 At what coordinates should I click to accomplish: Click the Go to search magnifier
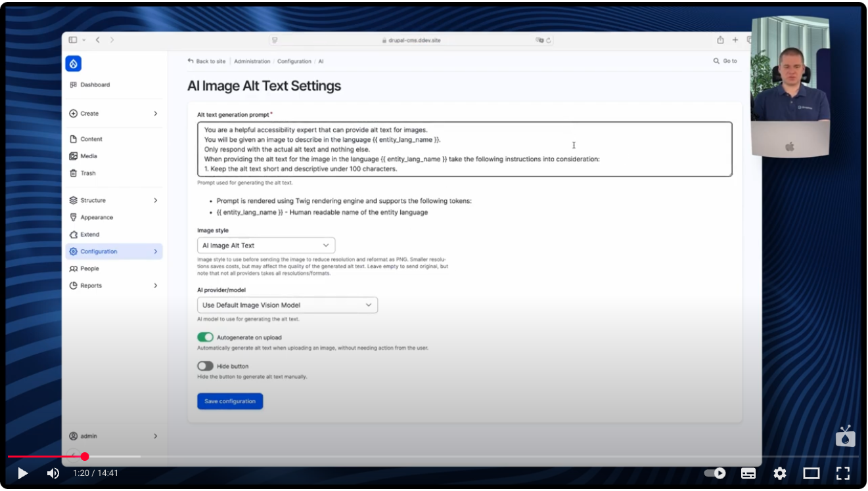[716, 60]
